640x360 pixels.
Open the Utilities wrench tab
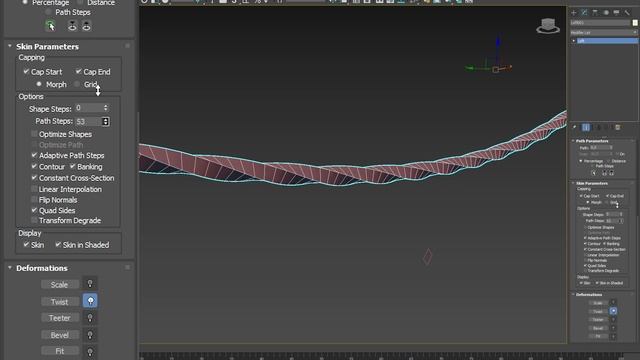pos(627,13)
